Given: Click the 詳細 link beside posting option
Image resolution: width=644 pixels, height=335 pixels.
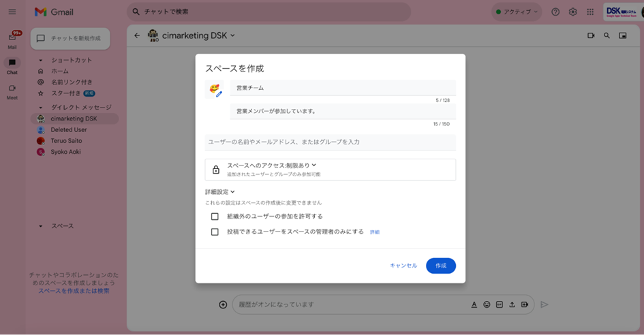Looking at the screenshot, I should 375,232.
